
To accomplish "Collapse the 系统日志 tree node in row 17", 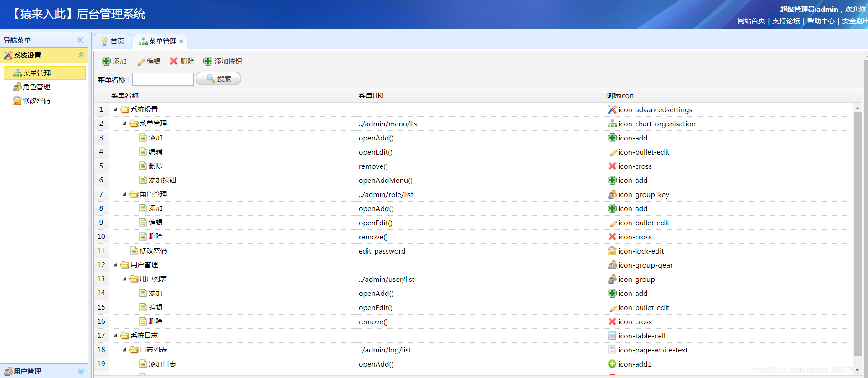I will tap(115, 336).
